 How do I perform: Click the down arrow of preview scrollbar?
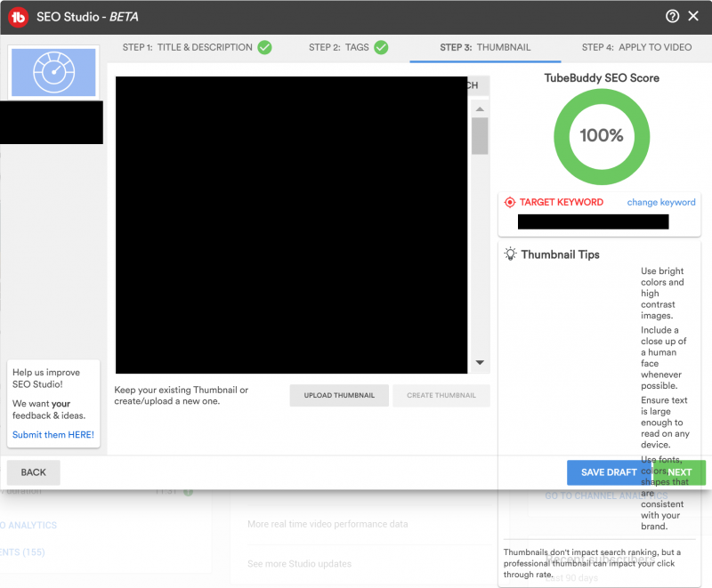coord(480,362)
